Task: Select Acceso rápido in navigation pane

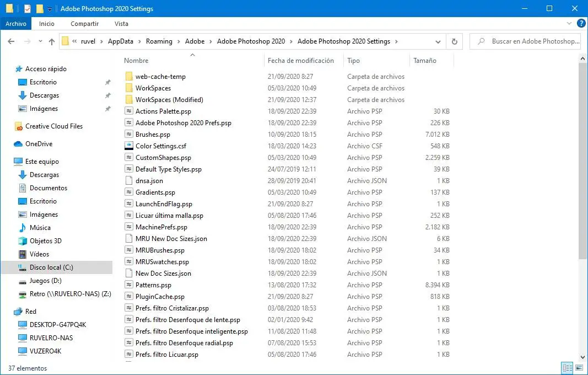Action: pos(46,69)
